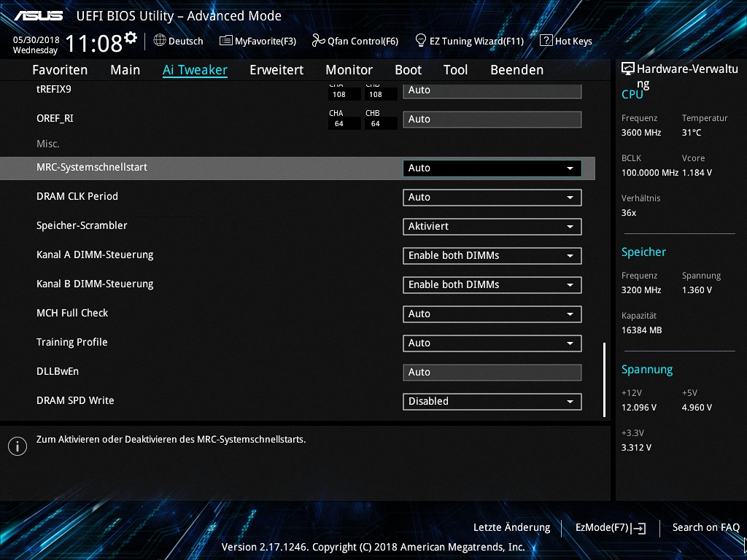Viewport: 747px width, 560px height.
Task: Open the Favoriten tab
Action: pyautogui.click(x=60, y=70)
